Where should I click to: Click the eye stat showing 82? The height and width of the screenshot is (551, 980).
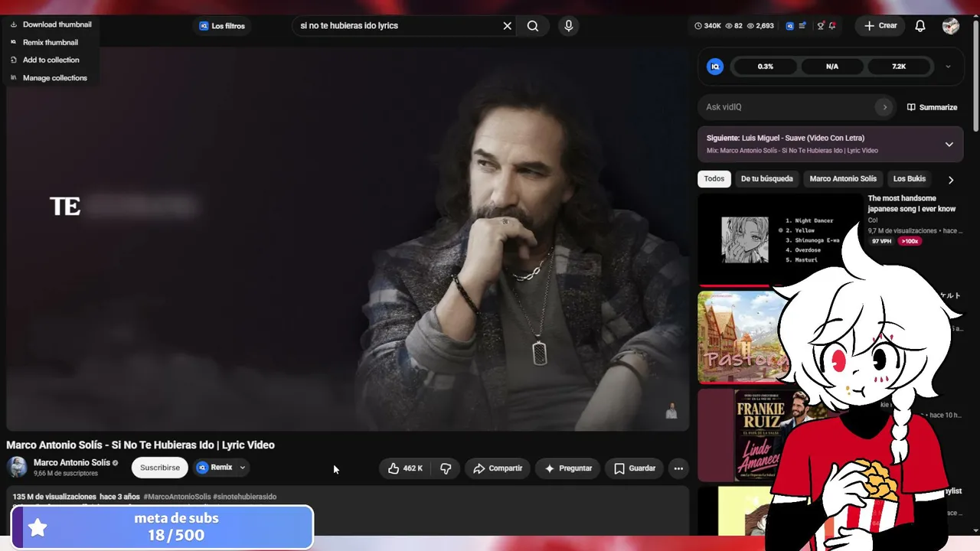(x=733, y=26)
